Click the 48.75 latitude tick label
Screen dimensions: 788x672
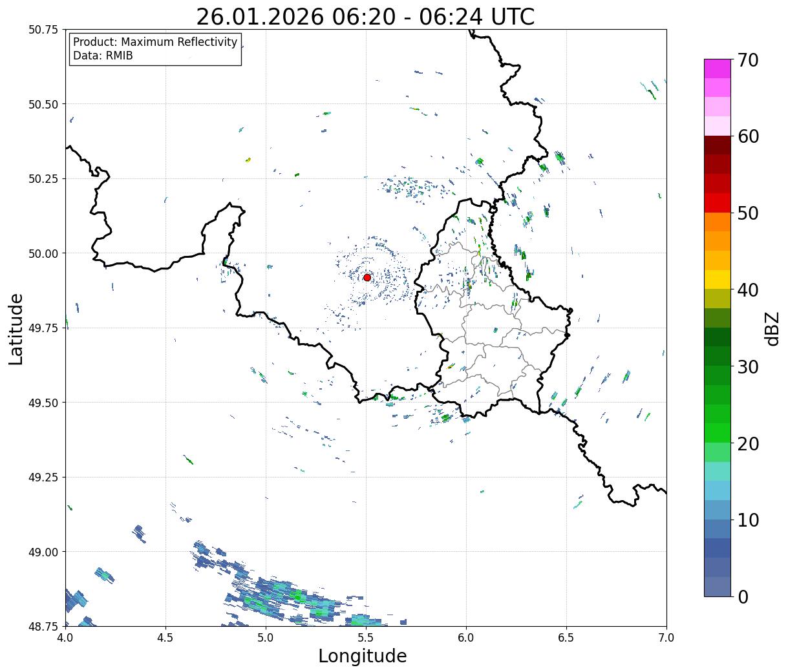43,626
